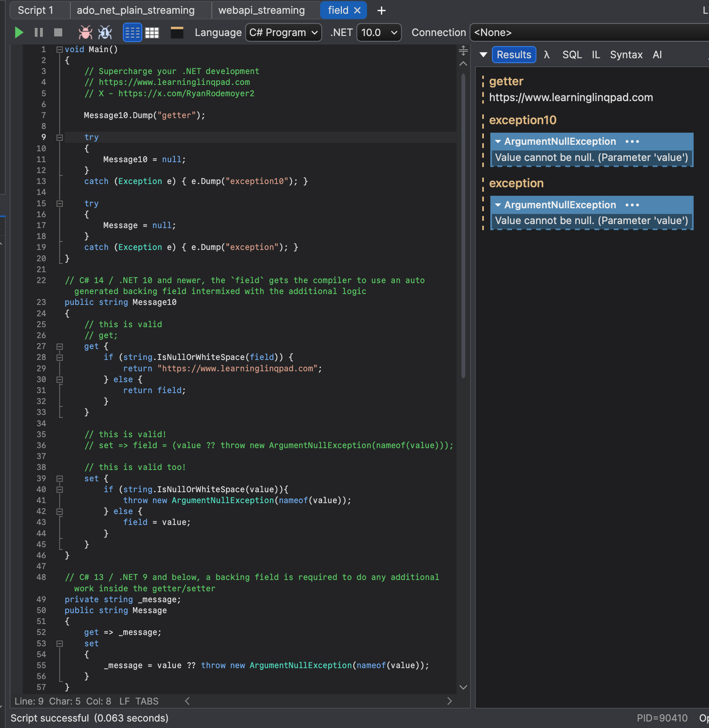Close the field tab

point(357,10)
